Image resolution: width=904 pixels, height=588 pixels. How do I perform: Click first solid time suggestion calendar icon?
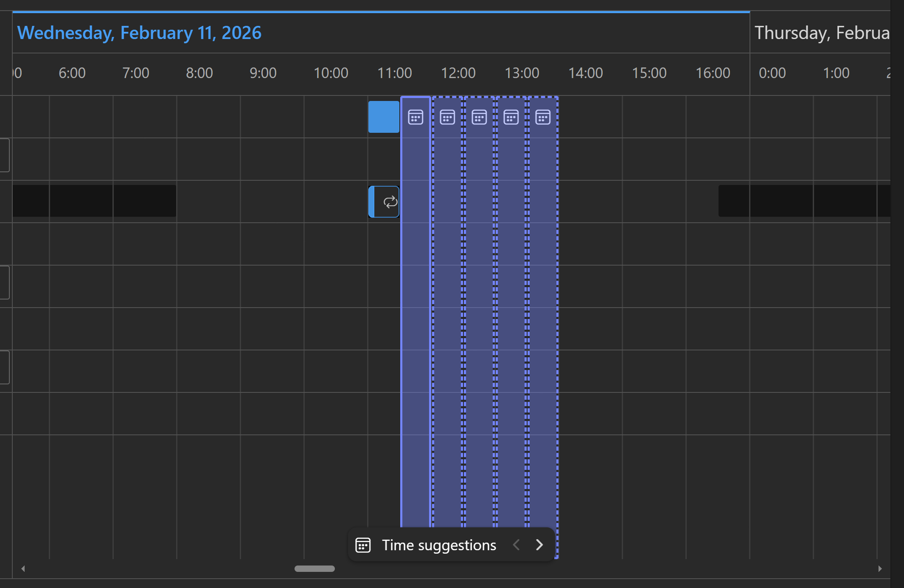416,117
